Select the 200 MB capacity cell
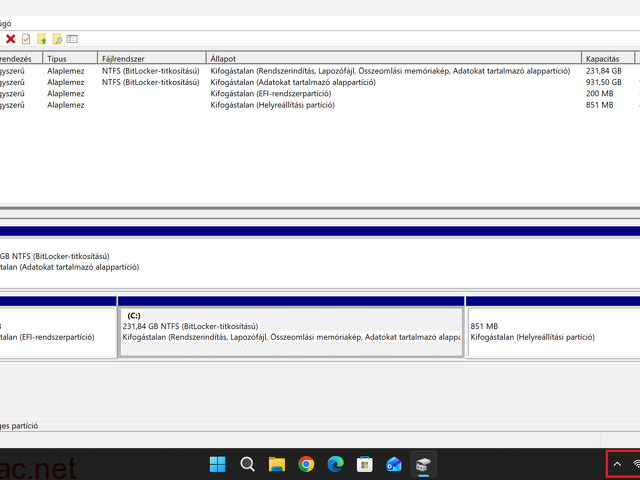Image resolution: width=640 pixels, height=480 pixels. point(599,94)
